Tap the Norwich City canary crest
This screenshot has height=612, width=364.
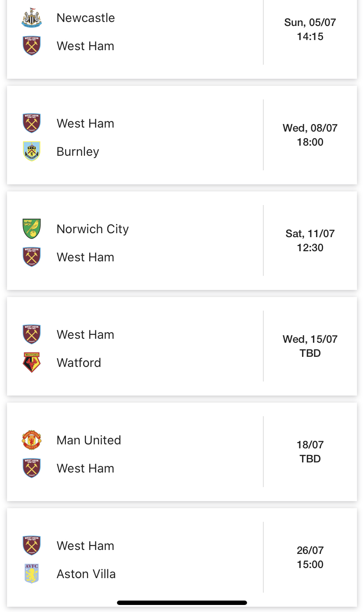click(x=32, y=229)
